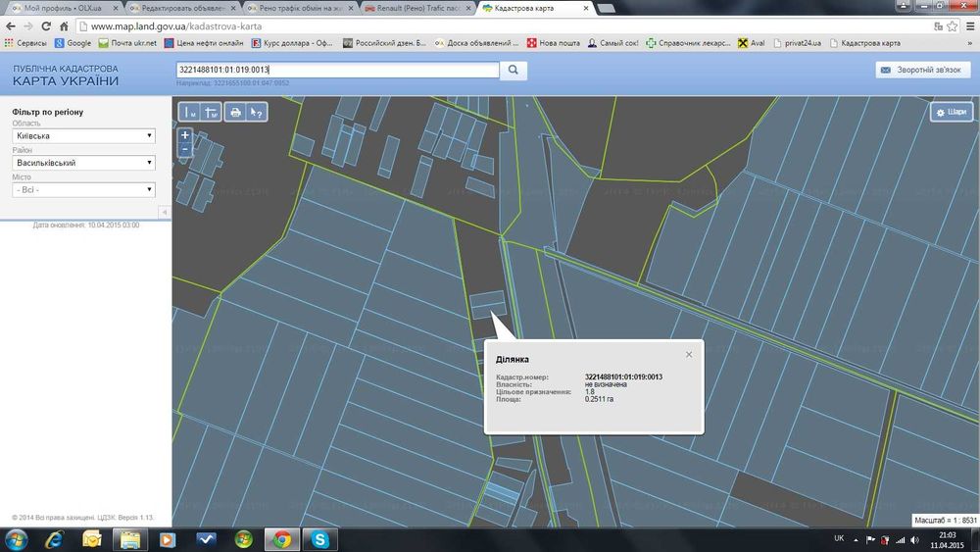Open the Цена нефти онлайн bookmark
This screenshot has height=552, width=980.
coord(204,43)
